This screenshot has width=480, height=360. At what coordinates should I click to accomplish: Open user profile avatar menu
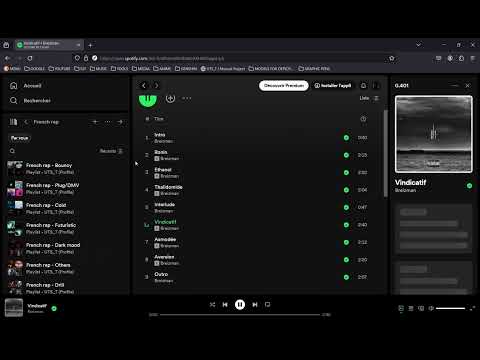(376, 86)
